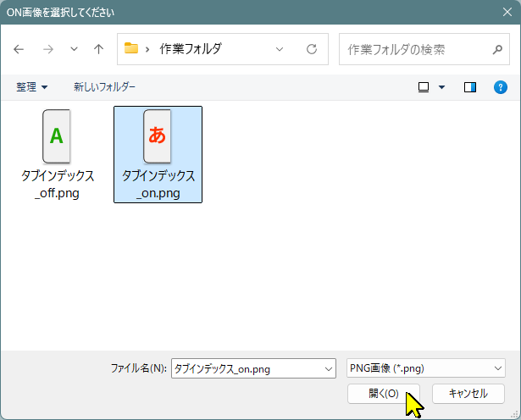Click the タブインデックス_on.png file name label
Viewport: 521px width, 420px height.
point(158,185)
